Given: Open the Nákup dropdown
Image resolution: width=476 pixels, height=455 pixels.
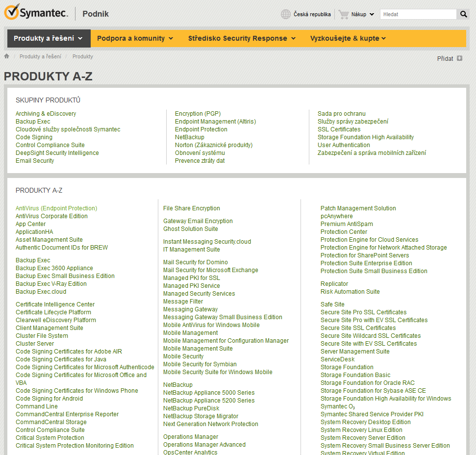Looking at the screenshot, I should point(362,14).
